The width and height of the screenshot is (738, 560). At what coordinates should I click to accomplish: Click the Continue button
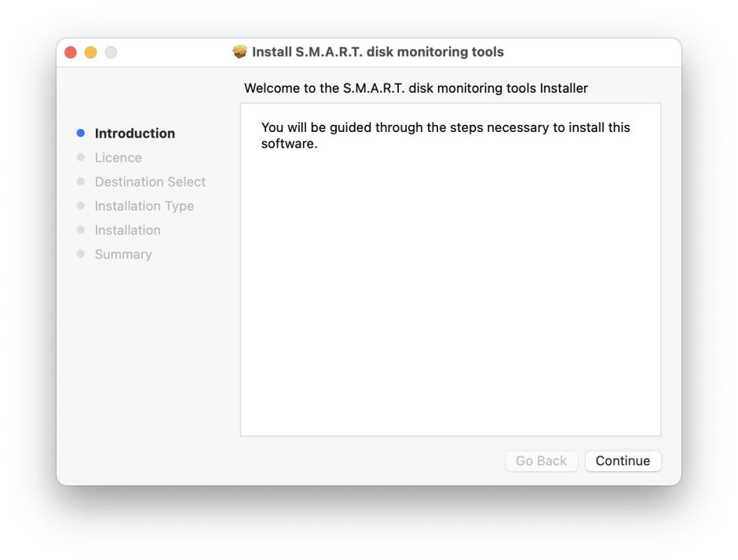point(623,461)
